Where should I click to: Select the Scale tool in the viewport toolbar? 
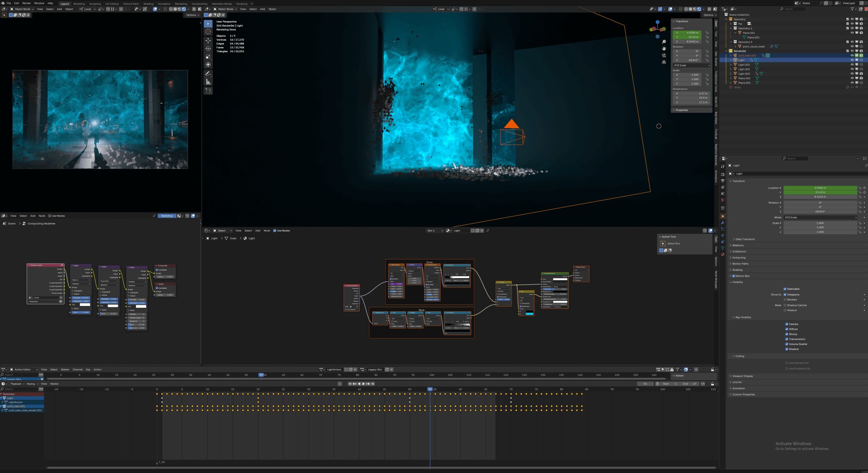[208, 56]
